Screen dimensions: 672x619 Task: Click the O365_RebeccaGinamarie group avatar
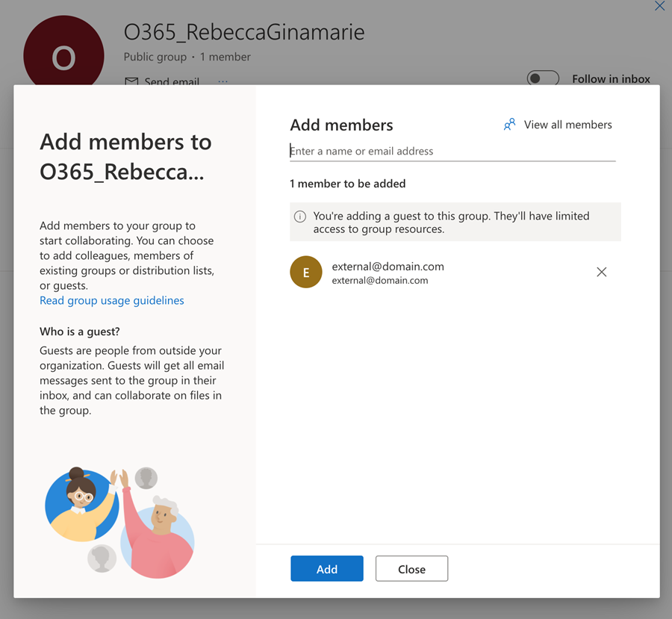coord(63,51)
